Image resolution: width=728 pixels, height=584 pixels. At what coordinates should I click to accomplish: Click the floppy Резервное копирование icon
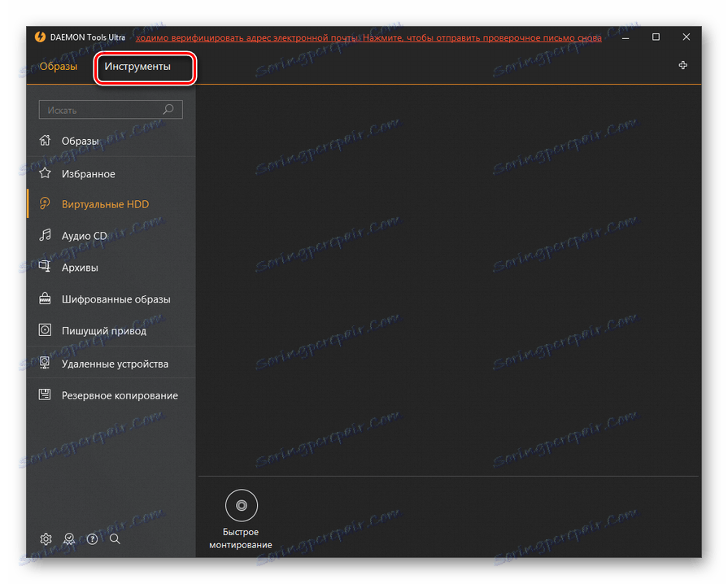(x=45, y=394)
